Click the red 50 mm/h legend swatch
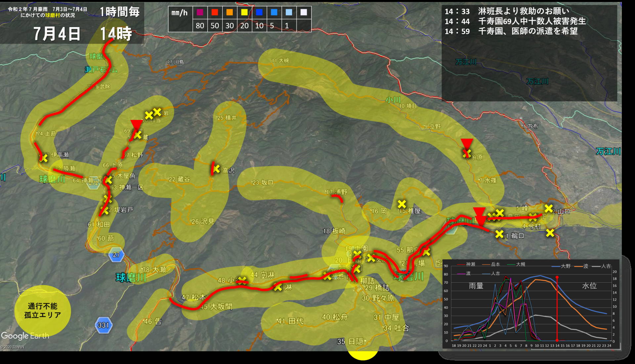 [215, 12]
